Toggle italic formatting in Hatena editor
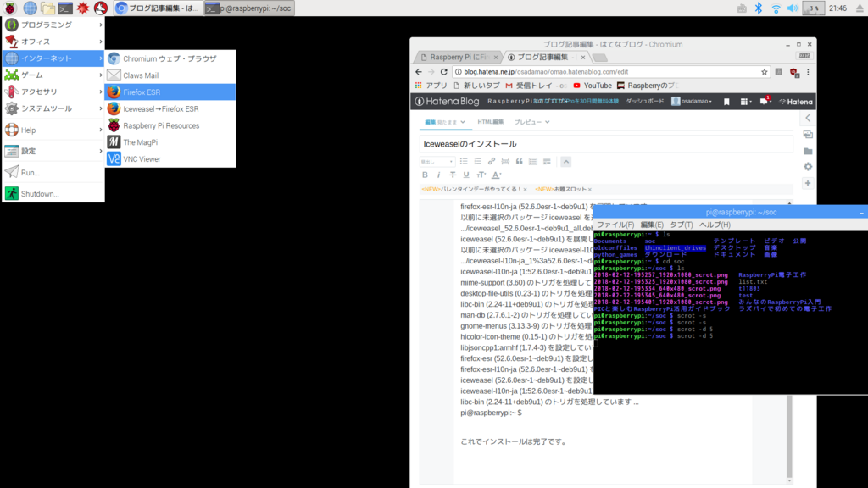The height and width of the screenshot is (488, 868). coord(438,175)
